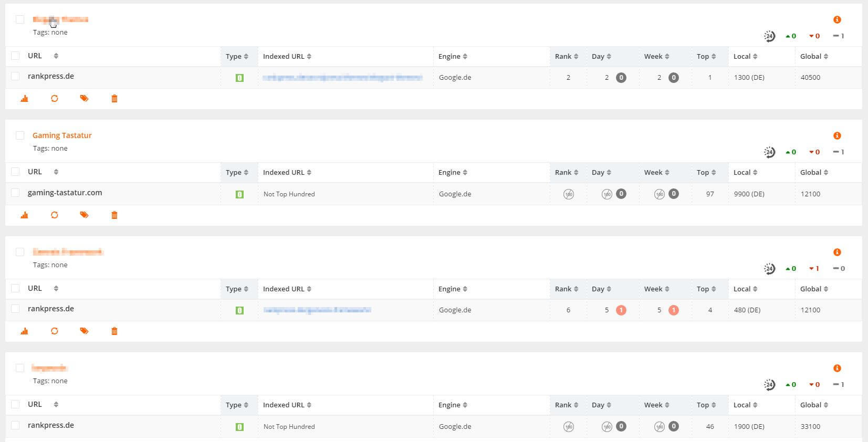Open ranking chart for Gaming Tastatur
The image size is (868, 442).
pos(24,215)
